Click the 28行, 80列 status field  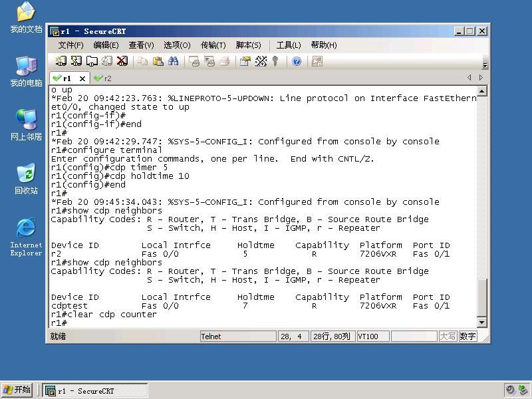tap(332, 336)
